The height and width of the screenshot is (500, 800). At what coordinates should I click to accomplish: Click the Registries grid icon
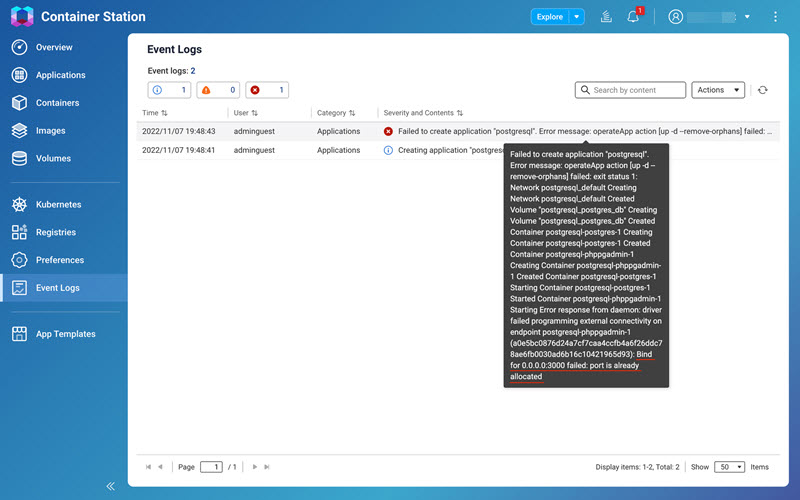click(x=19, y=232)
